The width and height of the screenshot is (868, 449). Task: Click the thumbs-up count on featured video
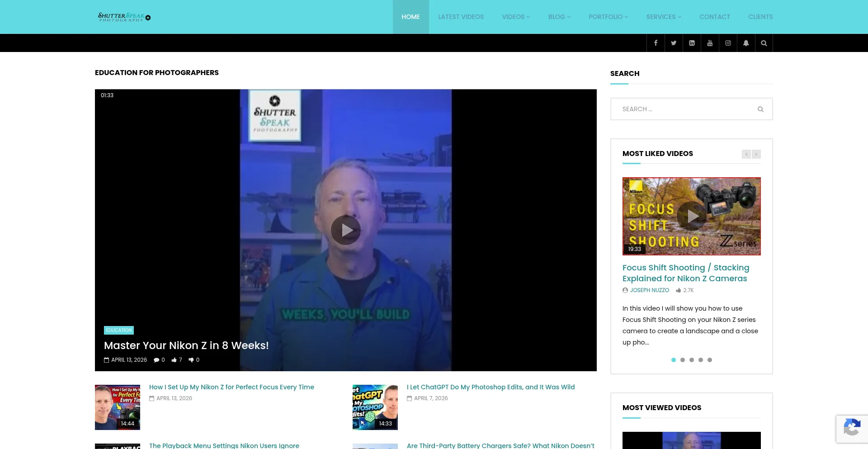click(x=177, y=360)
